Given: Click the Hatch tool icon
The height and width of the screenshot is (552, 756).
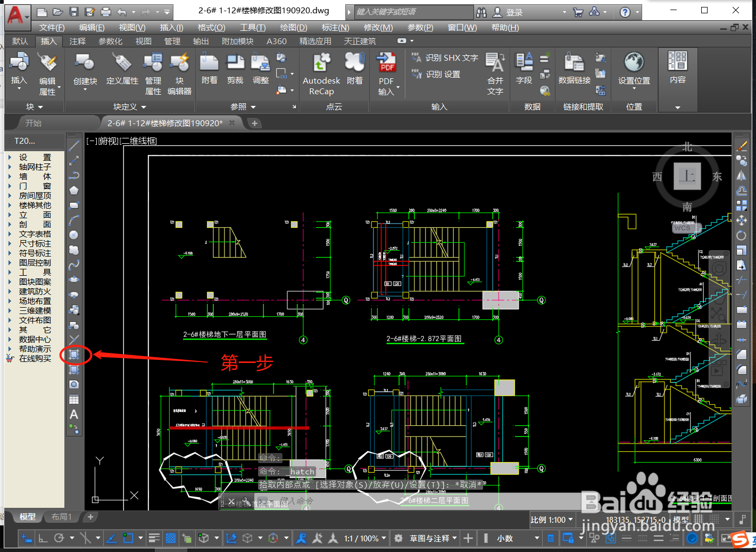Looking at the screenshot, I should 74,355.
